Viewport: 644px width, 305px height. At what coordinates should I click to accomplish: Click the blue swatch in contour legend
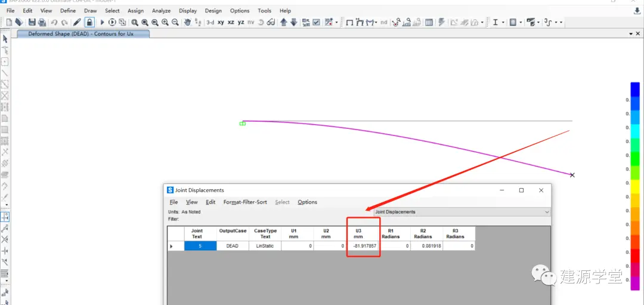point(635,89)
